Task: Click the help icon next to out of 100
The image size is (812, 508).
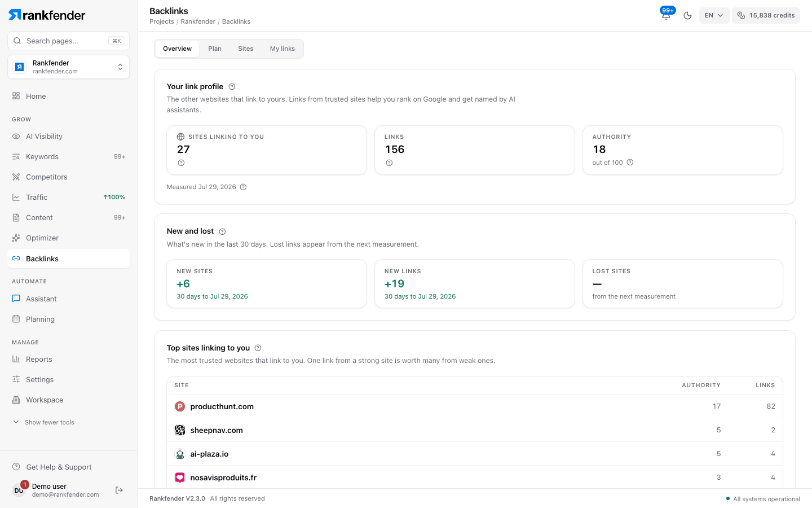Action: coord(630,163)
